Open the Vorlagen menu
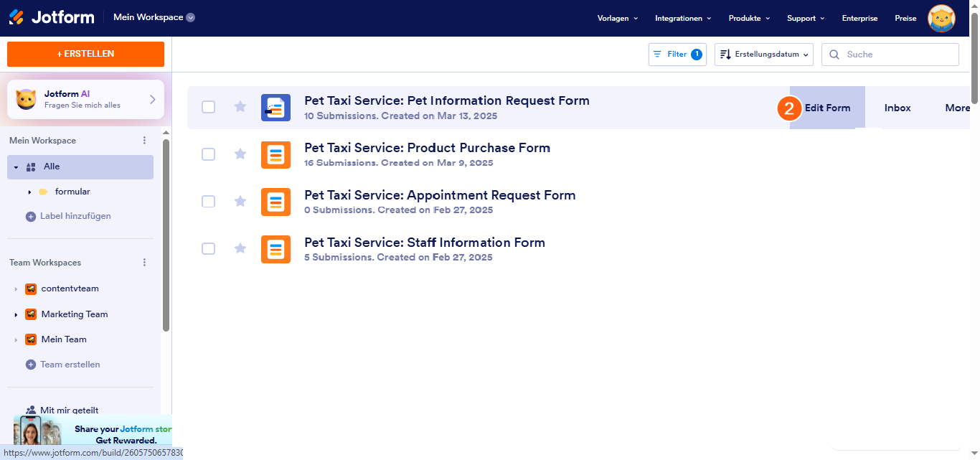 tap(617, 19)
